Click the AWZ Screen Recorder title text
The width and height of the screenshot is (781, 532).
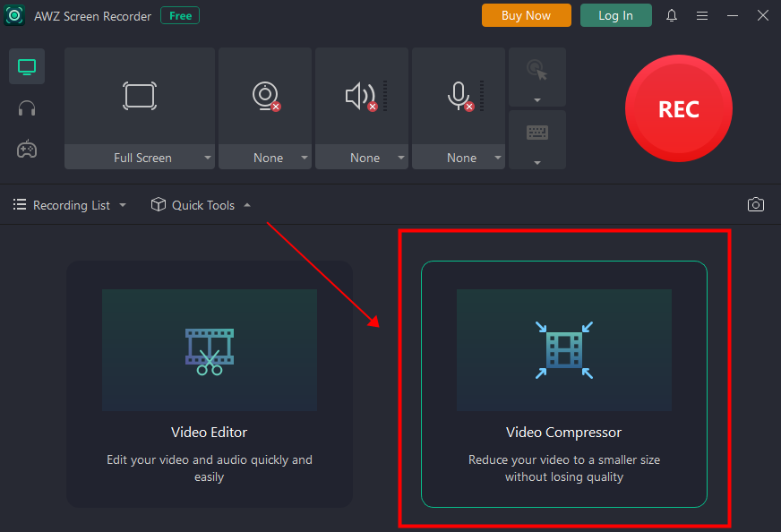[92, 16]
